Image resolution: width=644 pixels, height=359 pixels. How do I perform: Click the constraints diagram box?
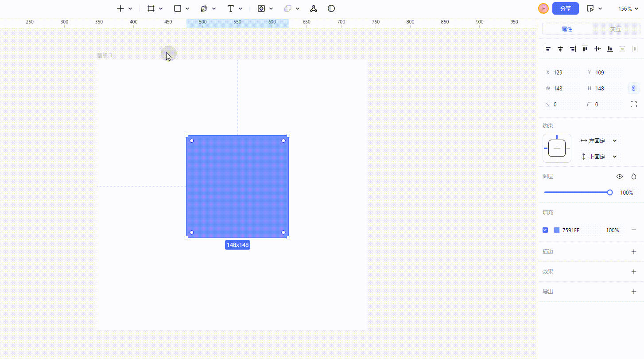point(557,148)
